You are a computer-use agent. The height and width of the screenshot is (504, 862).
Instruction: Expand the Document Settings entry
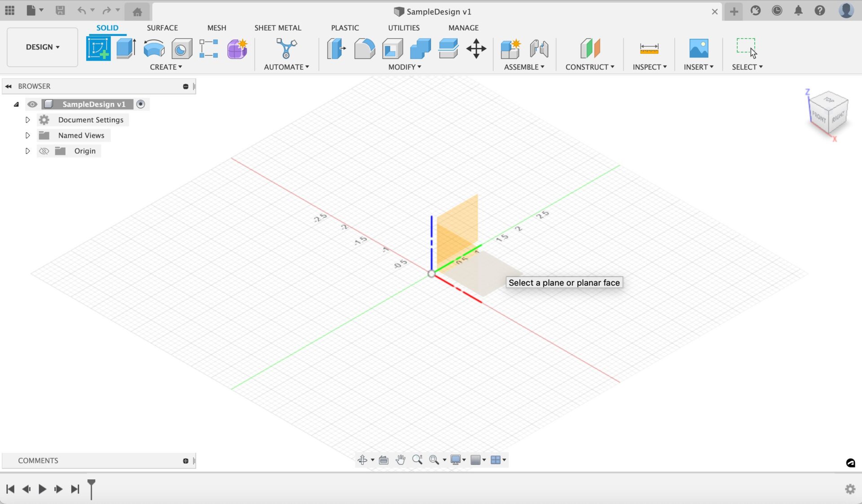click(27, 120)
